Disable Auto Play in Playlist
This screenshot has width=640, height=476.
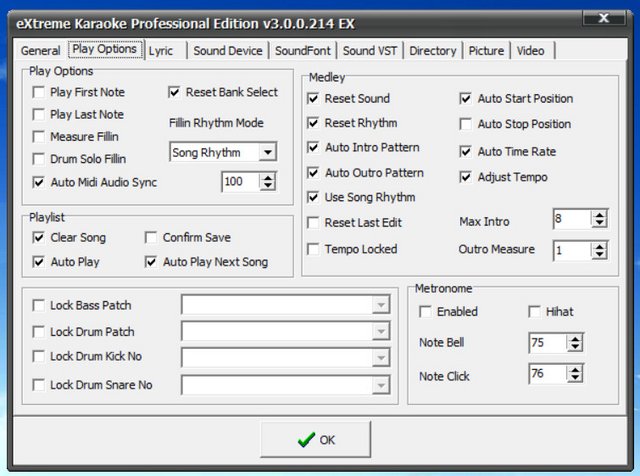point(38,262)
